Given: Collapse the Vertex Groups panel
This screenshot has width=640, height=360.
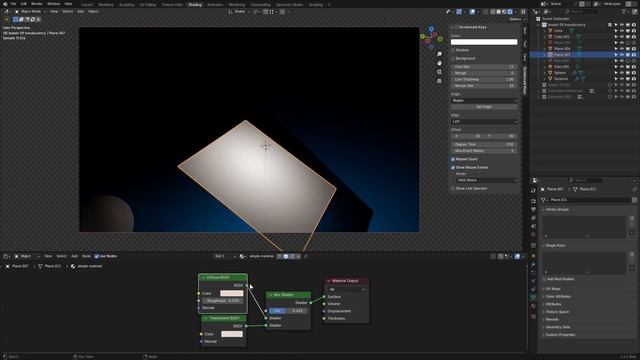Looking at the screenshot, I should point(557,209).
